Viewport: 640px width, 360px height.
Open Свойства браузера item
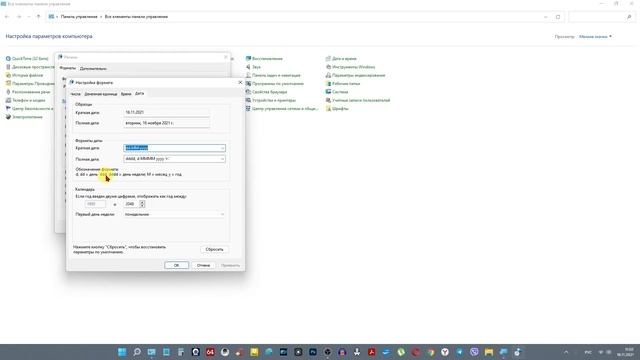pos(266,92)
